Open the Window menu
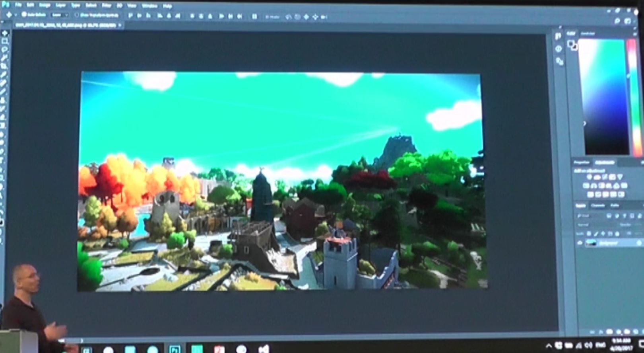Viewport: 644px width, 353px height. (149, 6)
